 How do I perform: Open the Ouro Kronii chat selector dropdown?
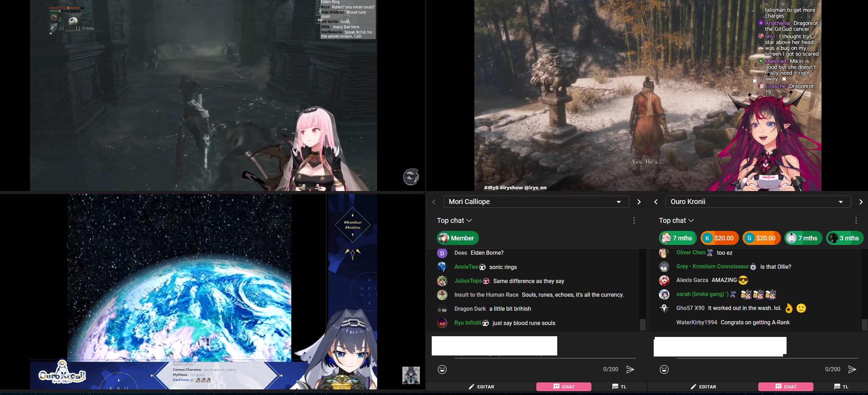coord(758,202)
